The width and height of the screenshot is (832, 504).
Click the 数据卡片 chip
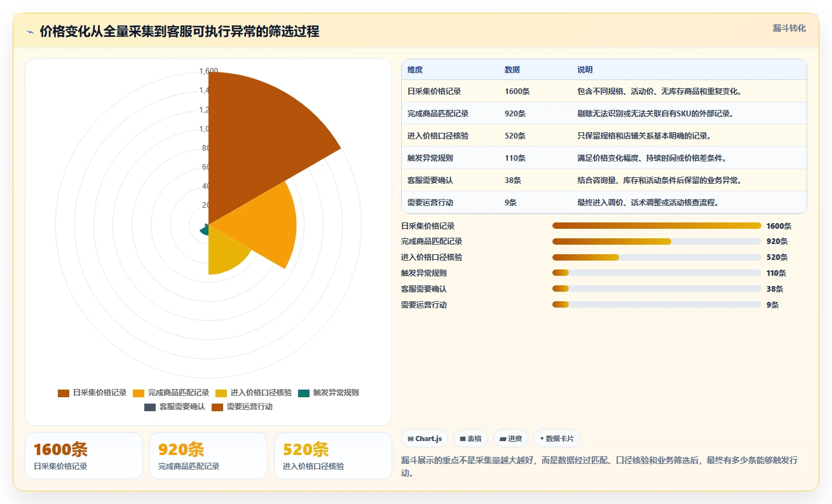click(556, 439)
